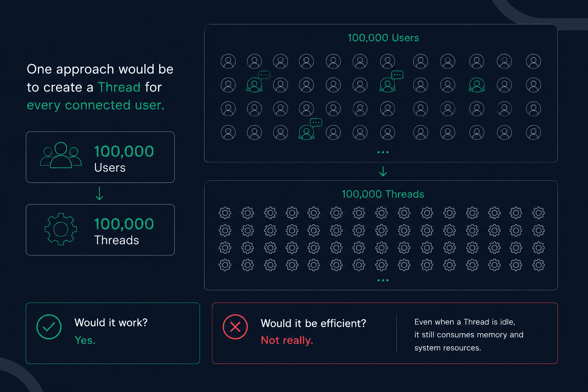
Task: Click the first gear icon in threads grid
Action: tap(225, 213)
